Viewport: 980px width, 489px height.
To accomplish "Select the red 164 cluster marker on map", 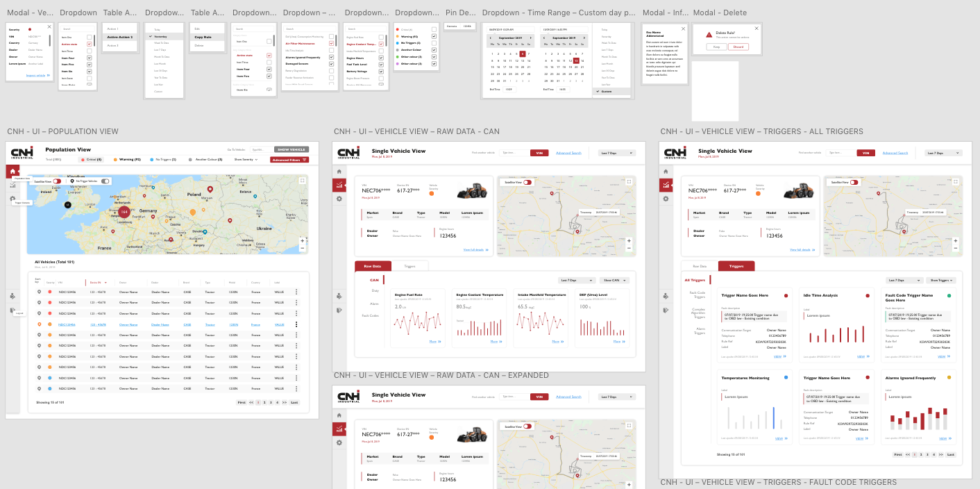I will tap(124, 212).
